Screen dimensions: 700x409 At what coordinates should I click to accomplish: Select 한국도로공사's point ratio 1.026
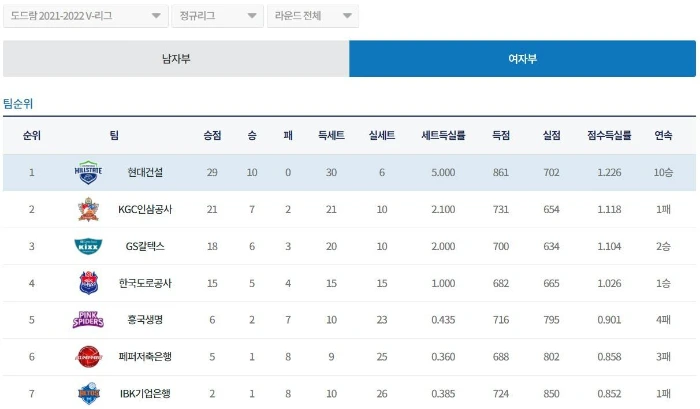(x=609, y=283)
